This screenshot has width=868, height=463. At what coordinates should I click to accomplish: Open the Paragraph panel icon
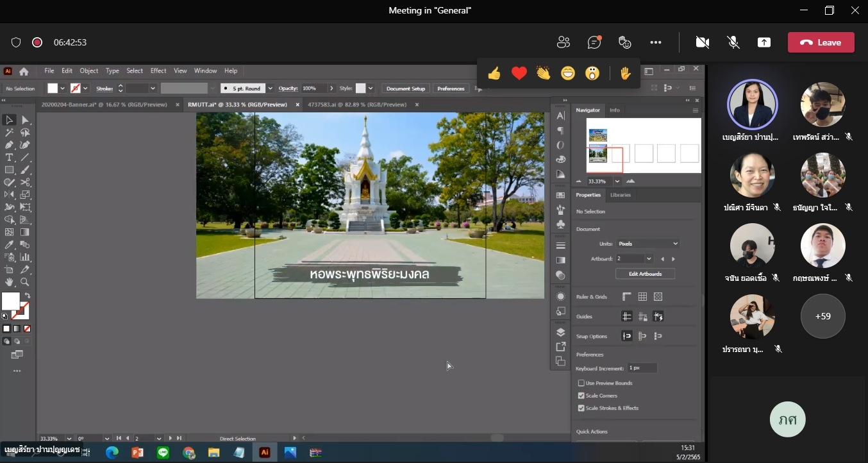coord(561,130)
